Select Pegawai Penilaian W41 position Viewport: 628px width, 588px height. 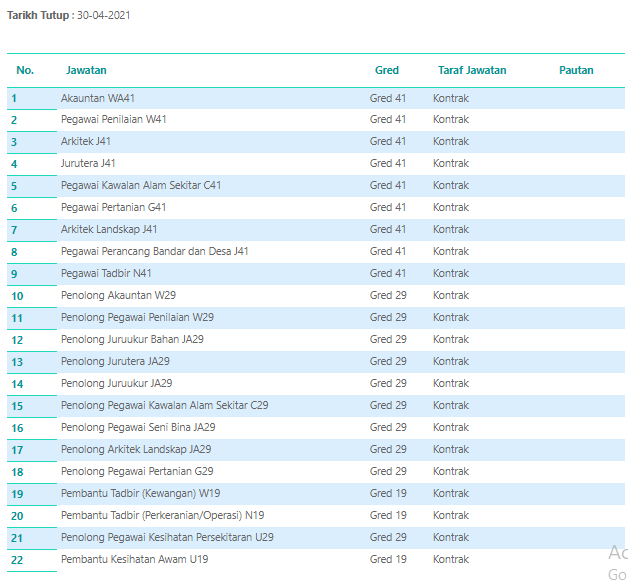click(113, 119)
